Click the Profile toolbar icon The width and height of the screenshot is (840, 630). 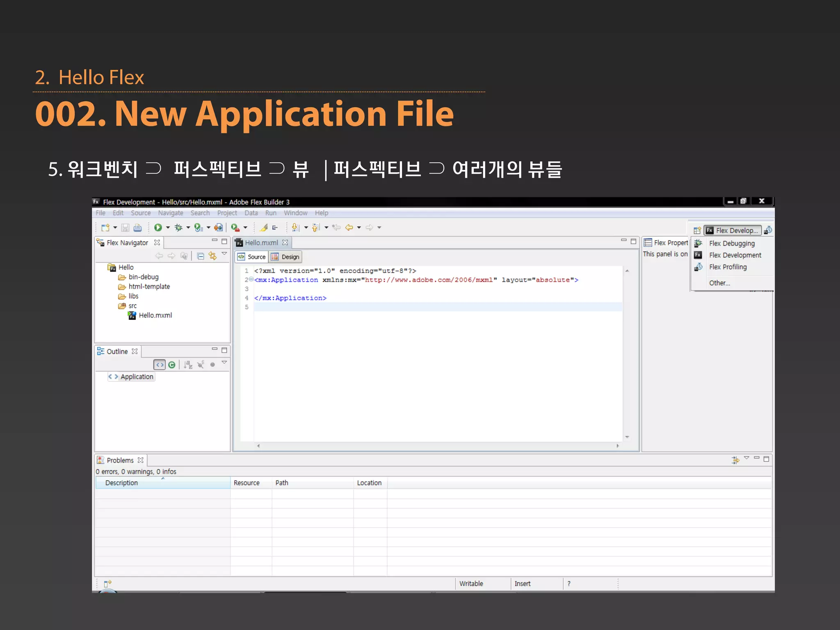pos(199,228)
